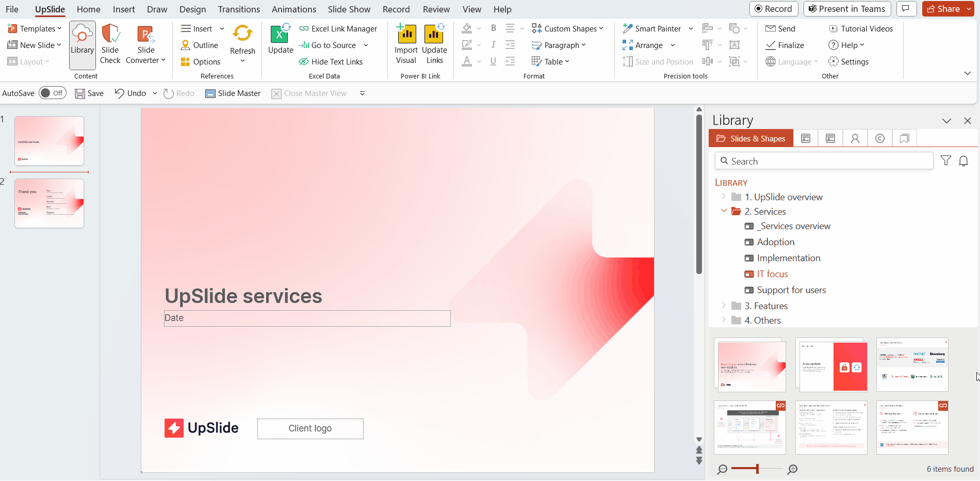
Task: Click the zoom in magnifier in Library
Action: (x=793, y=469)
